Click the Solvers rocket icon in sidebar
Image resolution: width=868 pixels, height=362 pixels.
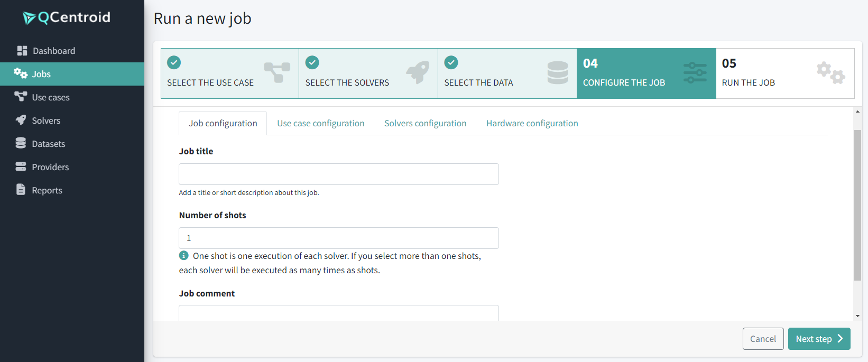pos(21,120)
